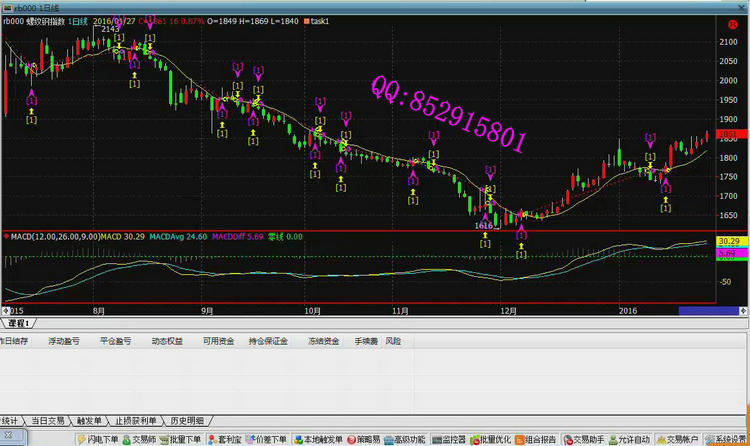Viewport: 750px width, 446px height.
Task: Open 价差下单 spread order tool
Action: 267,439
